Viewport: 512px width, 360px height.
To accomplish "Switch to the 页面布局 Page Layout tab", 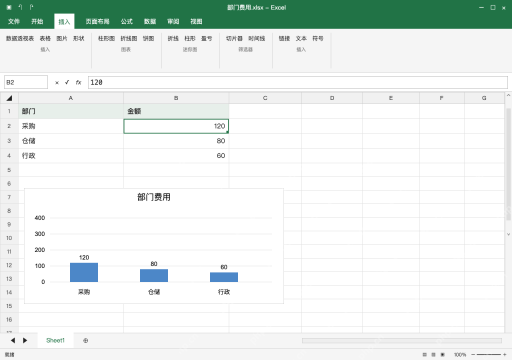I will click(x=97, y=22).
